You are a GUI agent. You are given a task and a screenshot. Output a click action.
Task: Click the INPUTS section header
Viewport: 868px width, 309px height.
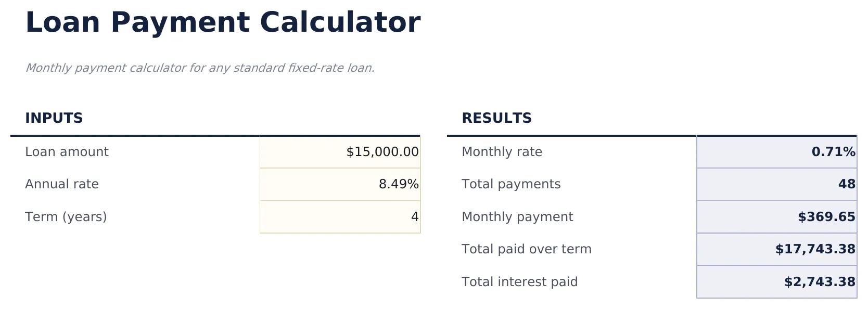[x=54, y=118]
